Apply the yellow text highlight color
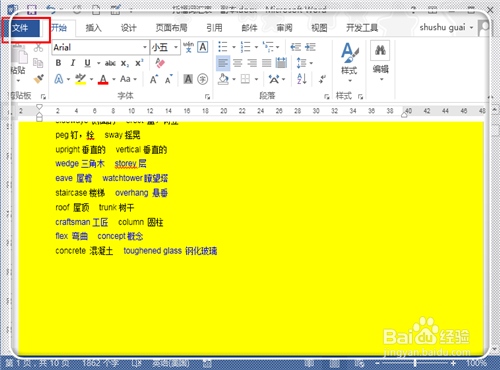Screen dimensions: 500x370 click(x=80, y=79)
